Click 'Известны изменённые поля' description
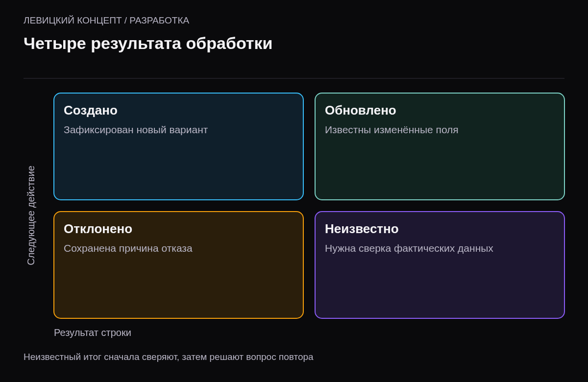 point(392,130)
